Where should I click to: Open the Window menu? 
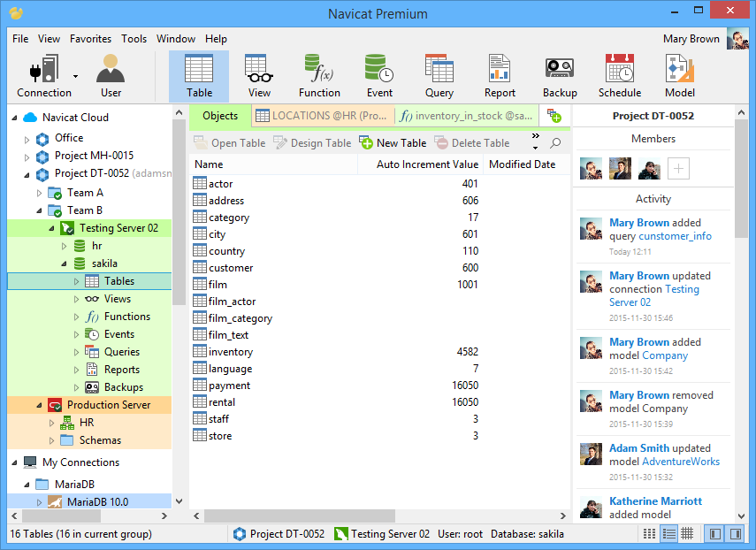(176, 39)
